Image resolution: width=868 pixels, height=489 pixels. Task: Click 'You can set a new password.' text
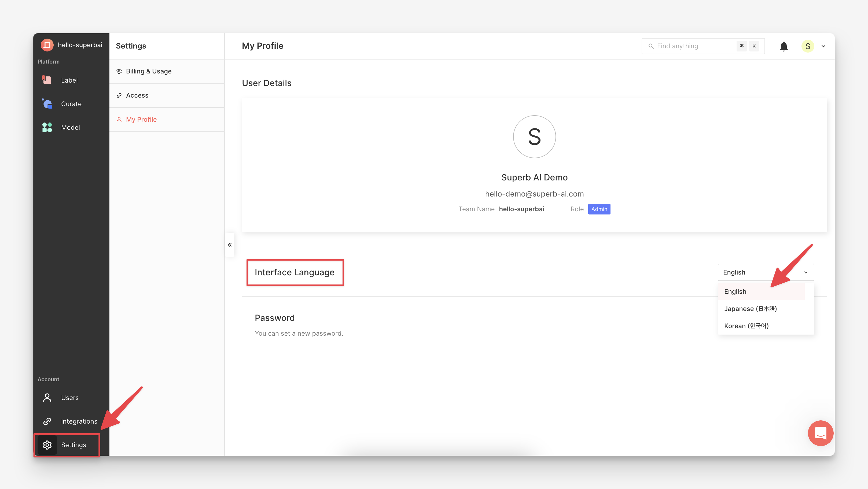click(x=299, y=334)
